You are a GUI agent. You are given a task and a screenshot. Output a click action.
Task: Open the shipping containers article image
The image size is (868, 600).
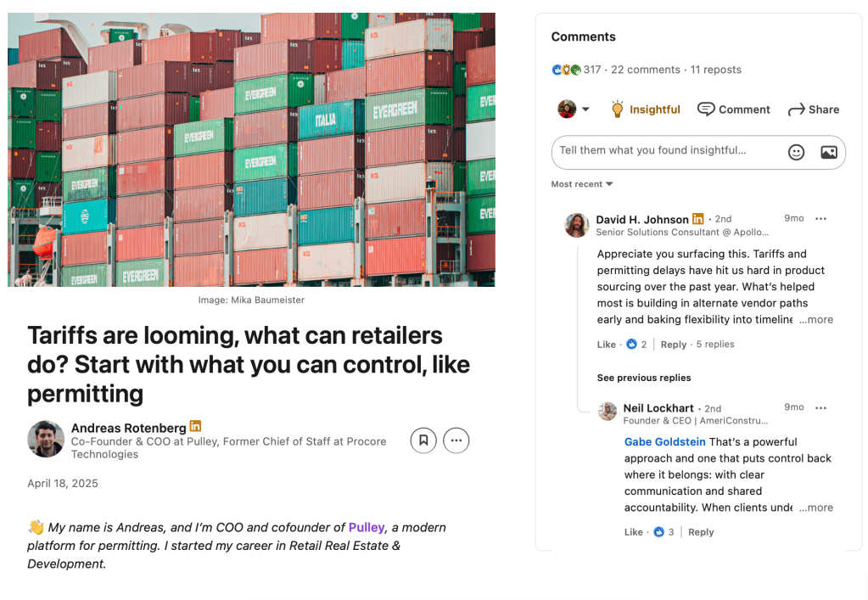(x=251, y=149)
